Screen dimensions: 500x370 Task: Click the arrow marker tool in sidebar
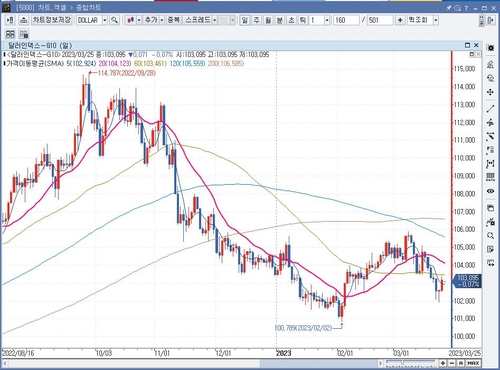(490, 122)
